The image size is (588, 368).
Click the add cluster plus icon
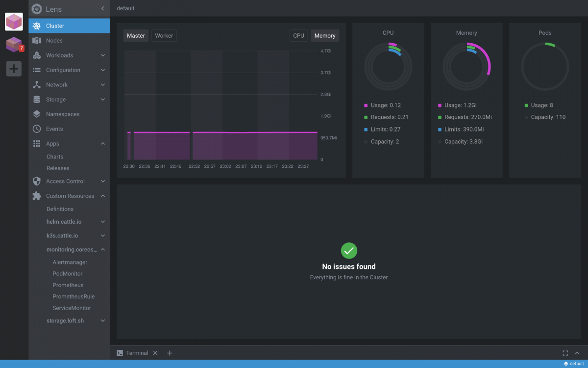point(14,69)
